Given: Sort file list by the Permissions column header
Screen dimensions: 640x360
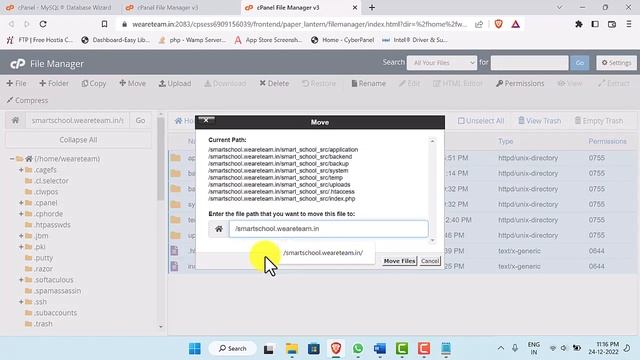Looking at the screenshot, I should [607, 141].
